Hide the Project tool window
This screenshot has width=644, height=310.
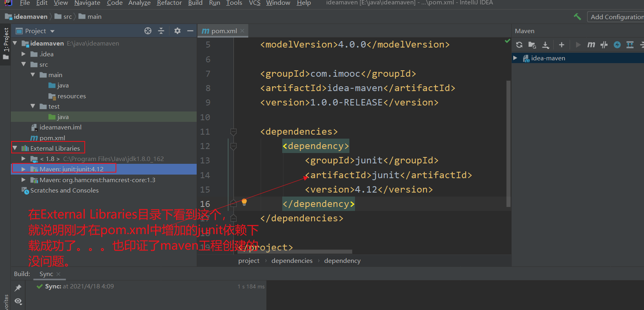(x=190, y=31)
